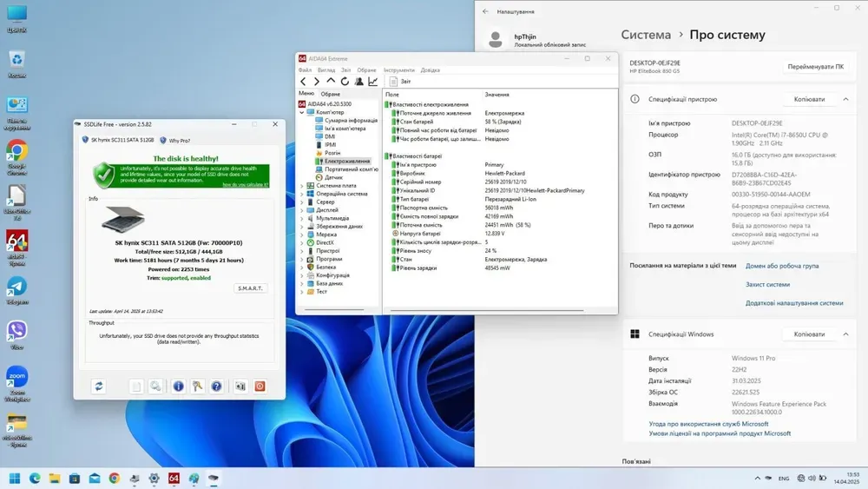Collapse the Комп'ютер tree node
Image resolution: width=868 pixels, height=489 pixels.
pyautogui.click(x=302, y=112)
